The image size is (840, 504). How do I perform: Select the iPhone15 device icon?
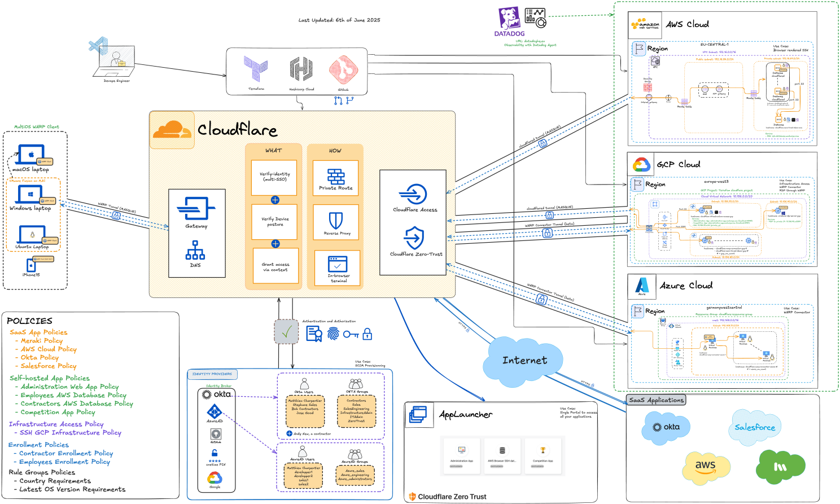pyautogui.click(x=31, y=265)
